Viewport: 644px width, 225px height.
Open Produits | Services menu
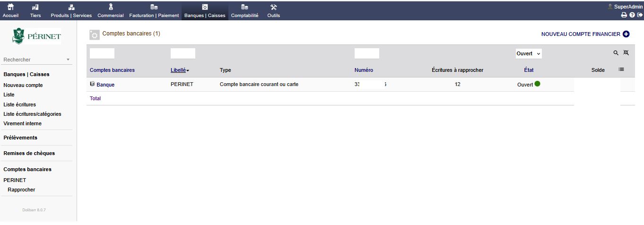click(71, 11)
